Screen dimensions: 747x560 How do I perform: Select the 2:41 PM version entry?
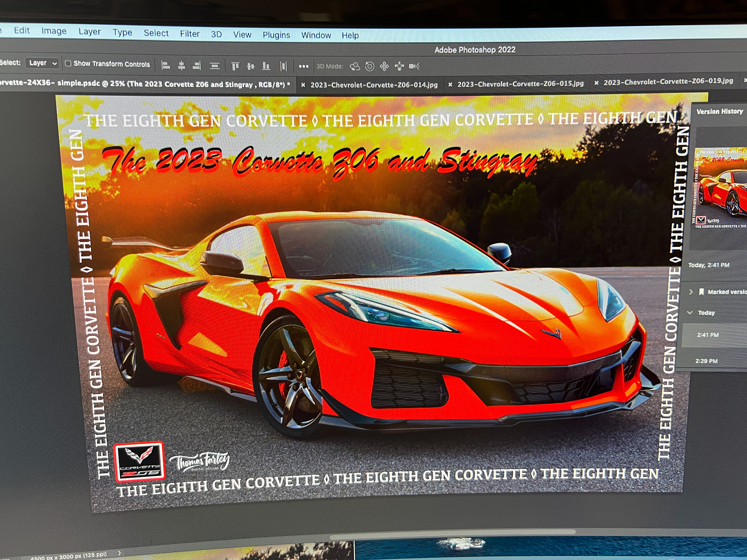[x=714, y=335]
